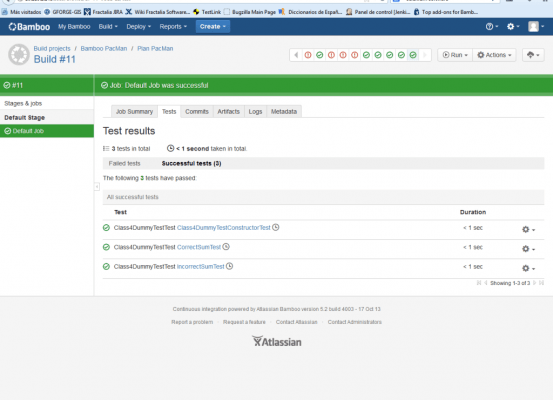Screen dimensions: 553x400
Task: Open the Deploy dropdown menu
Action: 139,26
